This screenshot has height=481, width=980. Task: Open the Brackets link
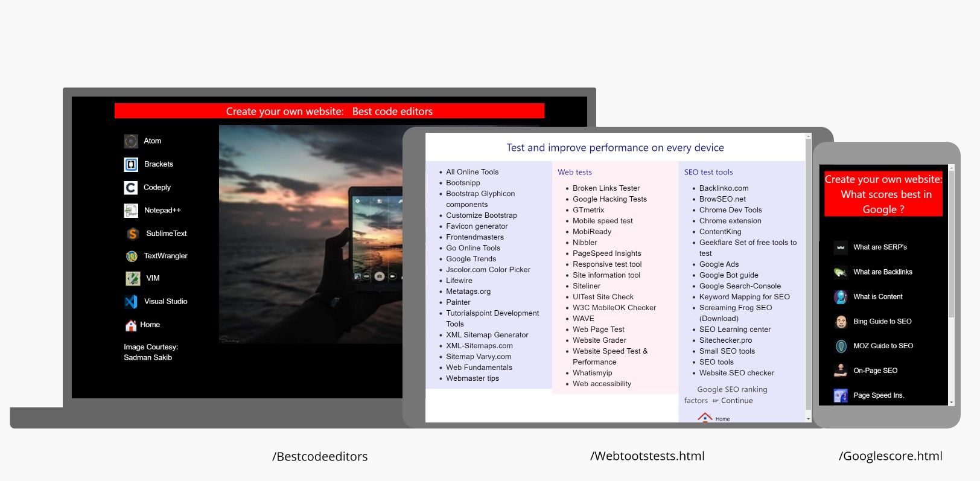point(159,164)
